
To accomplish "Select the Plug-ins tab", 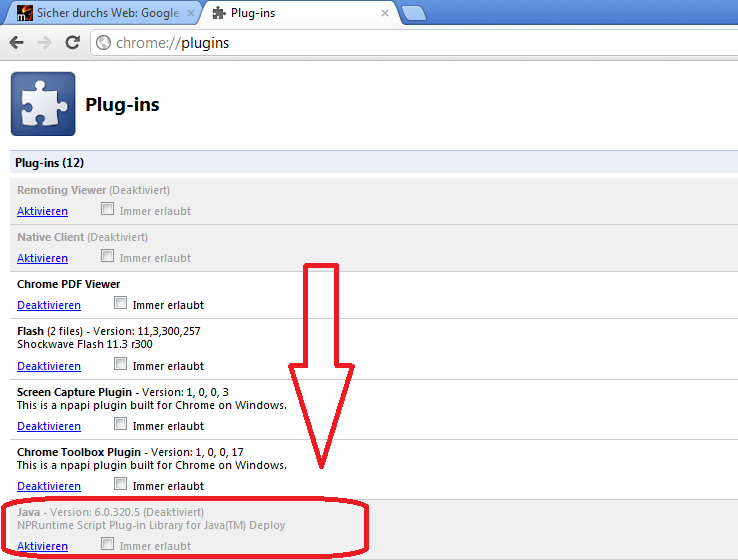I will 301,13.
